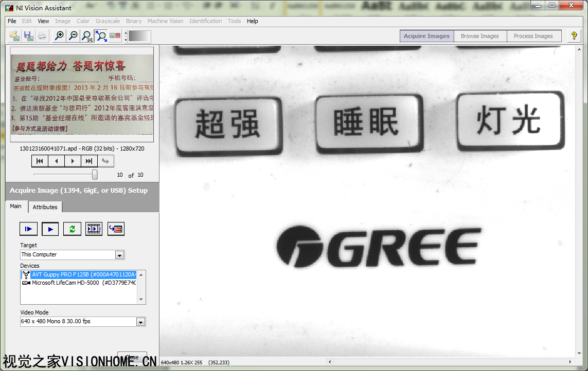Screen dimensions: 588x371
Task: Click the Print image toolbar icon
Action: (42, 36)
